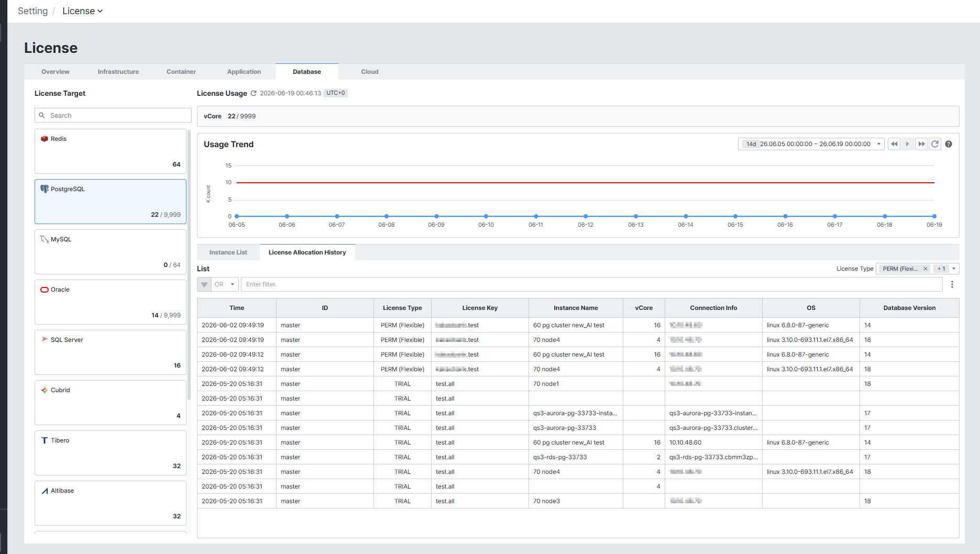Open the Usage Trend help icon
Viewport: 980px width, 554px height.
pos(949,144)
